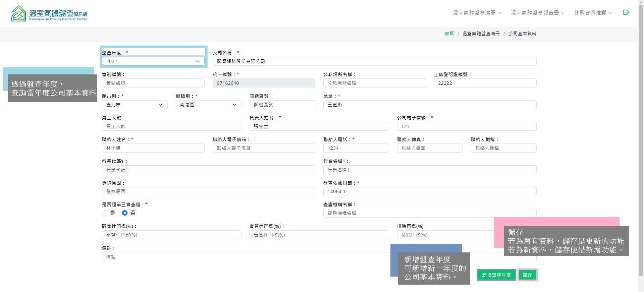Click the 聯絡人電子信箱 field
Image resolution: width=644 pixels, height=292 pixels.
(264, 148)
